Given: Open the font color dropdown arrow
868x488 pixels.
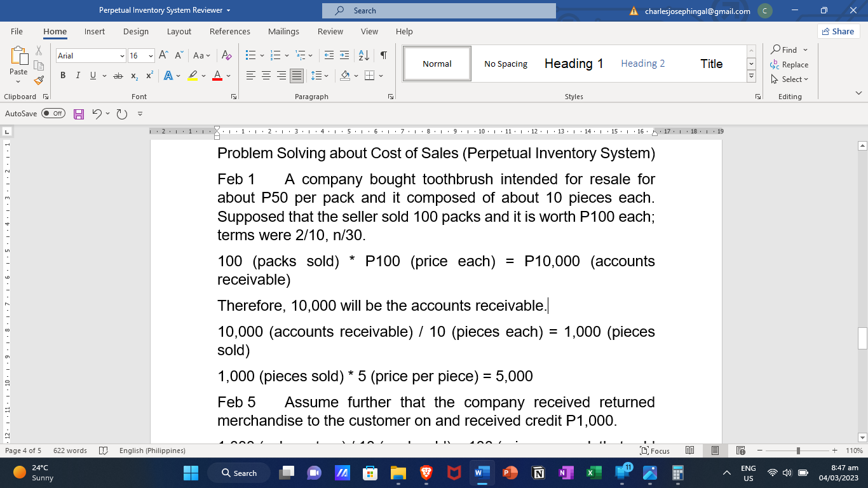Looking at the screenshot, I should click(229, 76).
